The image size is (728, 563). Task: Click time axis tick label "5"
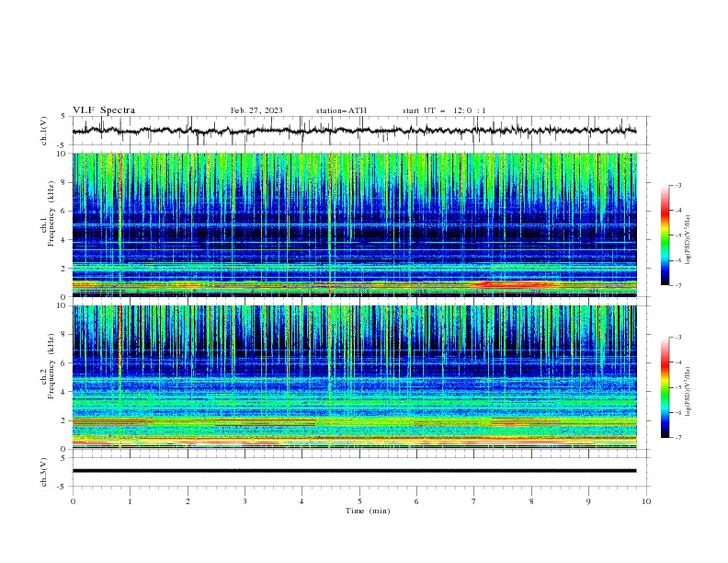359,501
